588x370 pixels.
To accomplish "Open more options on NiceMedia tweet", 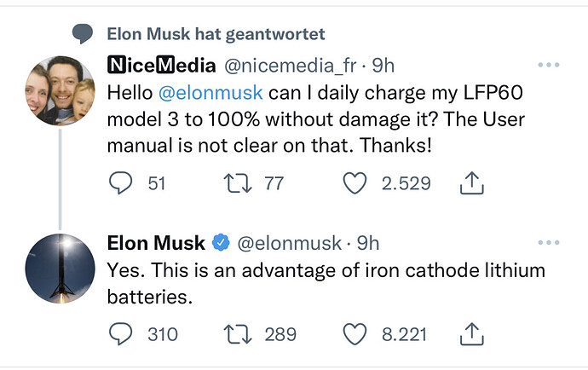I will point(549,65).
